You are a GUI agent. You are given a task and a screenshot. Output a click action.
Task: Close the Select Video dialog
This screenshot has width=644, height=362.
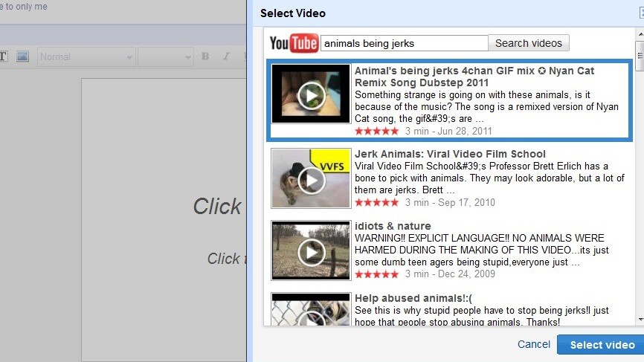(640, 13)
